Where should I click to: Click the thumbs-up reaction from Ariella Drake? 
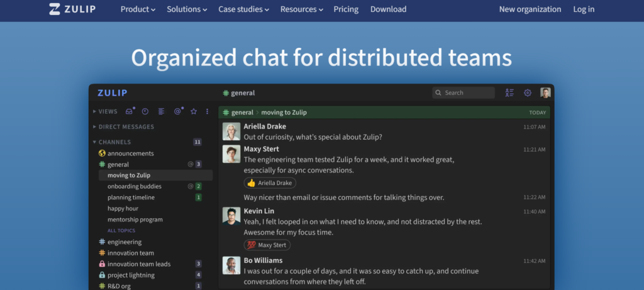[x=270, y=183]
